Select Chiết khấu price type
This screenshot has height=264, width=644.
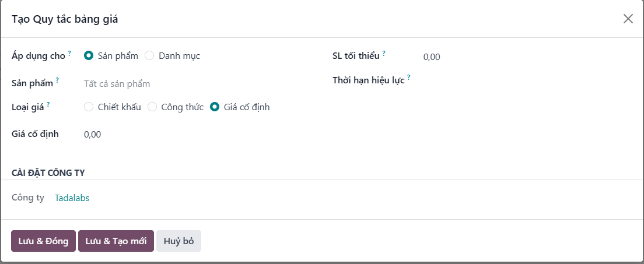coord(88,107)
